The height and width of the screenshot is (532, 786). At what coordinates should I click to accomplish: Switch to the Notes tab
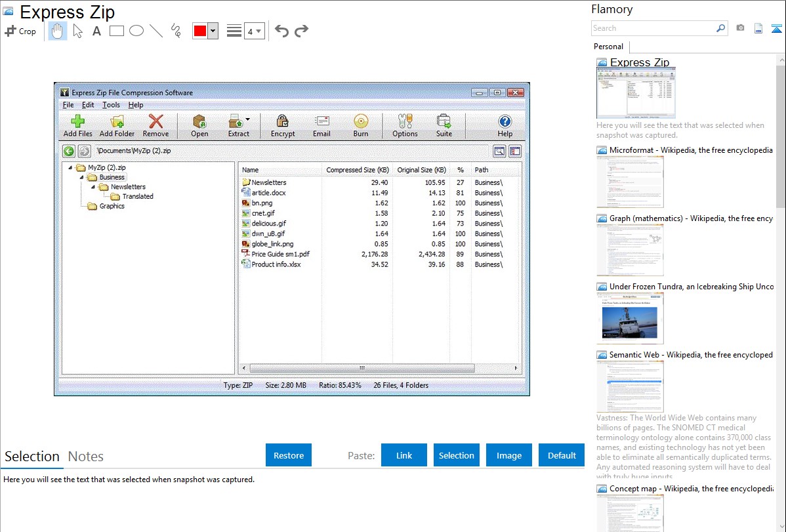pyautogui.click(x=86, y=457)
